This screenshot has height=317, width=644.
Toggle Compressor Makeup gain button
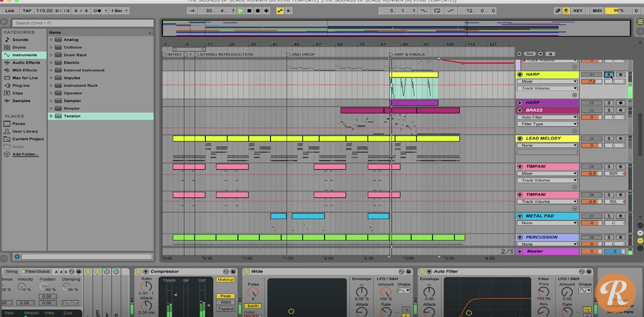pyautogui.click(x=225, y=280)
